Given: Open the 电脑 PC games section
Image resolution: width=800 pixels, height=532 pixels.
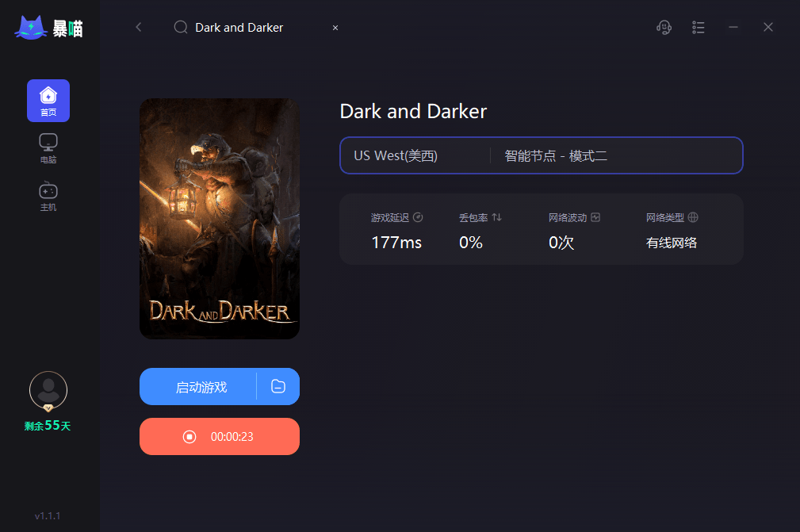Looking at the screenshot, I should (x=48, y=147).
